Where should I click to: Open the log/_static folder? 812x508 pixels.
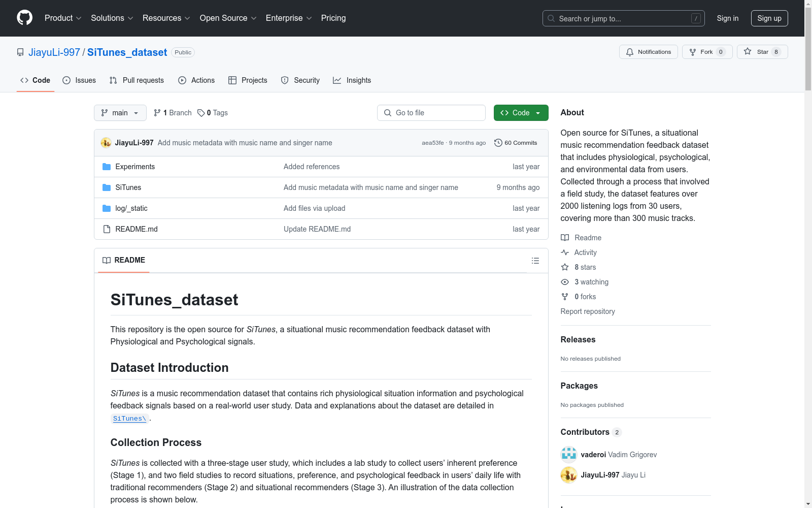coord(131,208)
